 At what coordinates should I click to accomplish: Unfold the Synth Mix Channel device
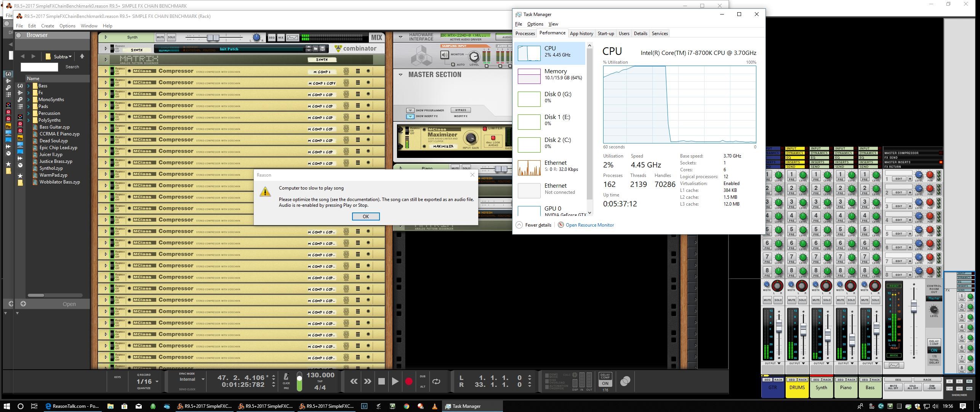[106, 37]
